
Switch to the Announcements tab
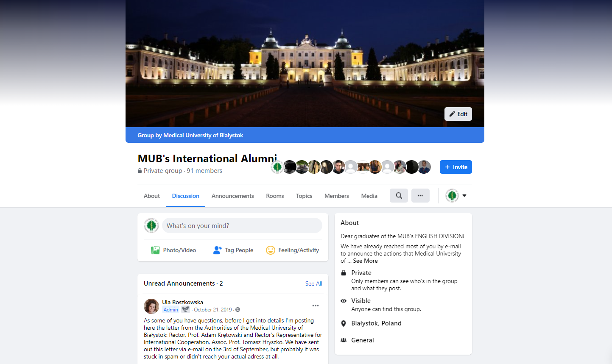pos(232,196)
